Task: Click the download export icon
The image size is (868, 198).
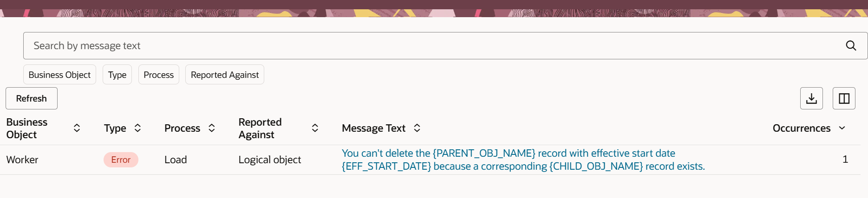Action: (811, 98)
